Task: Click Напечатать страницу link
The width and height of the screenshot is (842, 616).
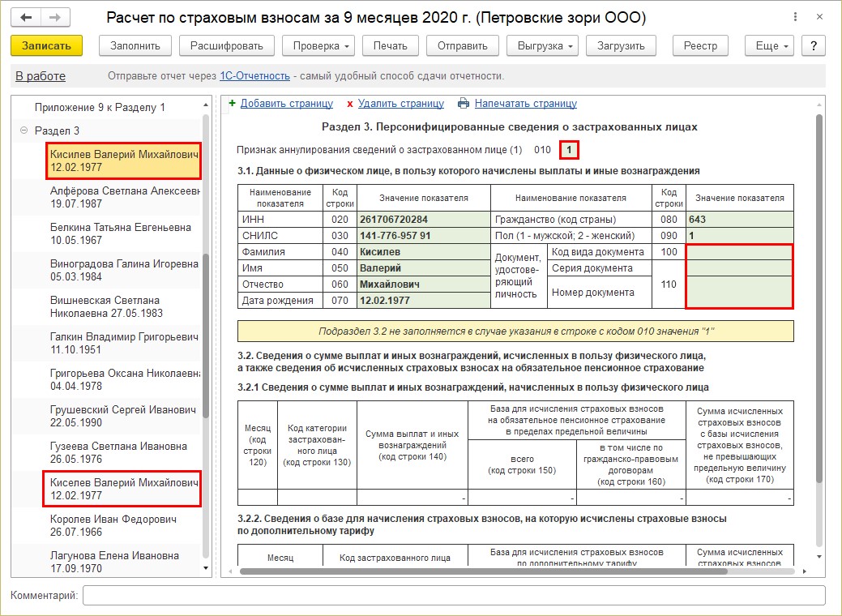Action: coord(526,103)
